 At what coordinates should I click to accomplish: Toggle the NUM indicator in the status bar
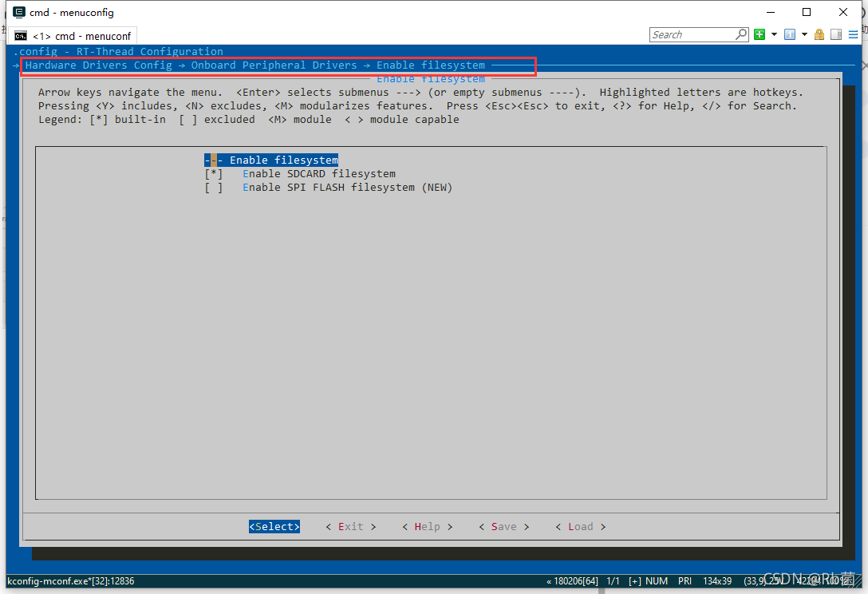[656, 581]
